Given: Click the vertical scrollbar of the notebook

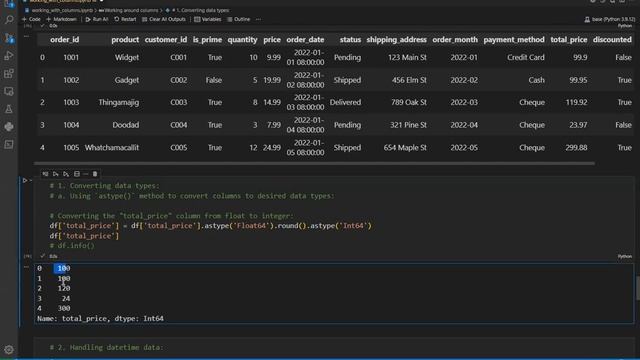Looking at the screenshot, I should coord(637,288).
